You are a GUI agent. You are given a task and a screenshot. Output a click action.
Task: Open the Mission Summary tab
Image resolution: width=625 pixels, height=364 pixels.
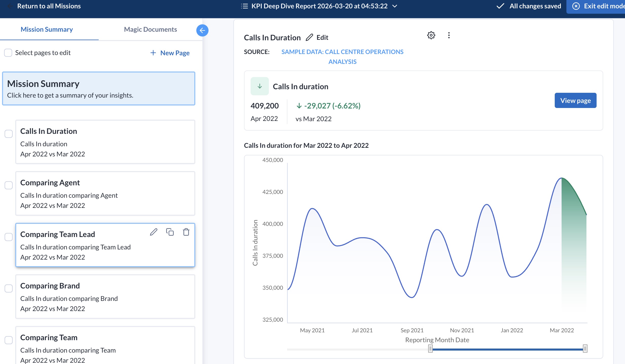(x=46, y=29)
